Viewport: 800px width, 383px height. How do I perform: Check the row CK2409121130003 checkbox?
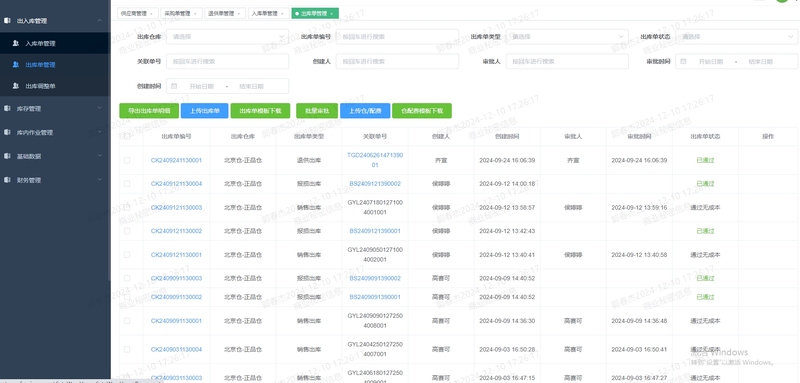coord(127,208)
